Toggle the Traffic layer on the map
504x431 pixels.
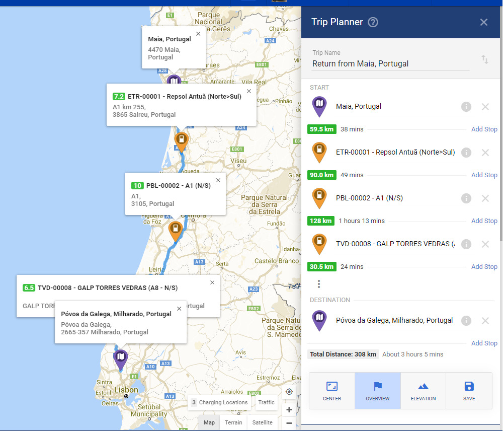tap(266, 402)
